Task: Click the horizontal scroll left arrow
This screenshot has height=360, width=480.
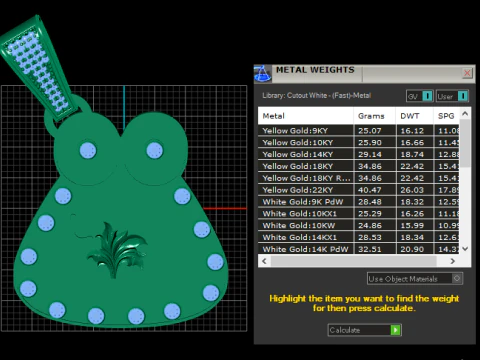Action: (264, 261)
